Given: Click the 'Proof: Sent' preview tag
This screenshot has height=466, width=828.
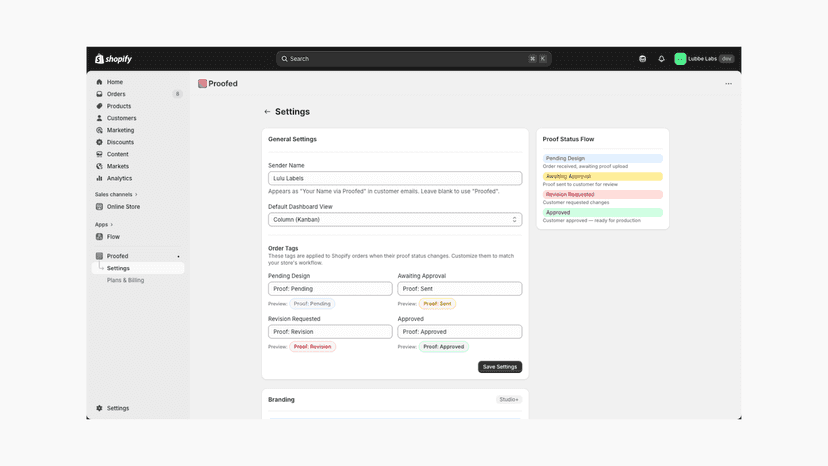Looking at the screenshot, I should coord(437,304).
